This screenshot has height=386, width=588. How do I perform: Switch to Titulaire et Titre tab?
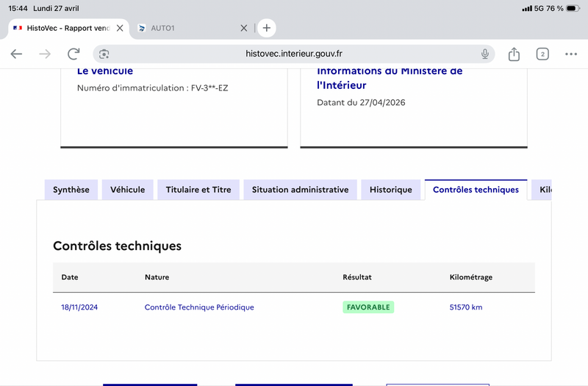coord(198,190)
